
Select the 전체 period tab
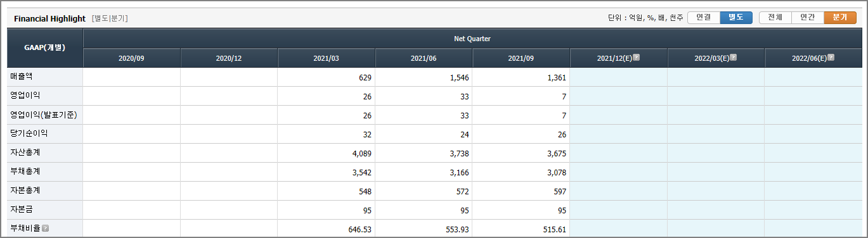[775, 18]
